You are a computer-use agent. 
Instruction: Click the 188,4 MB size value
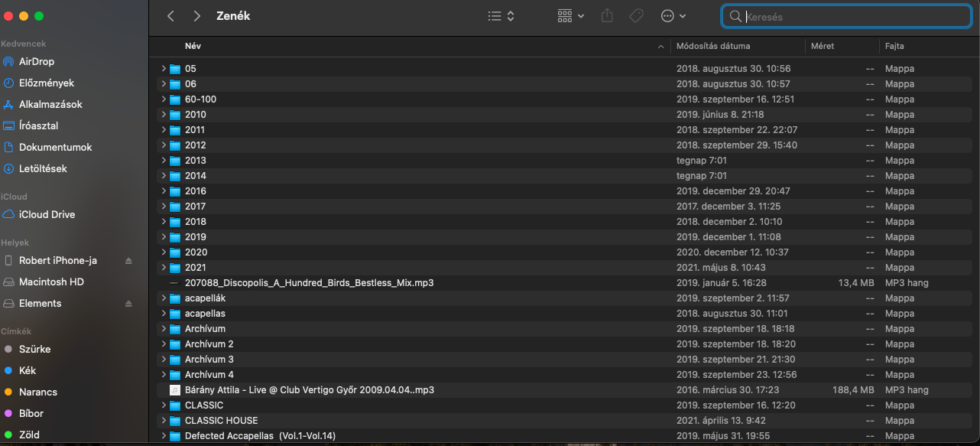coord(852,390)
